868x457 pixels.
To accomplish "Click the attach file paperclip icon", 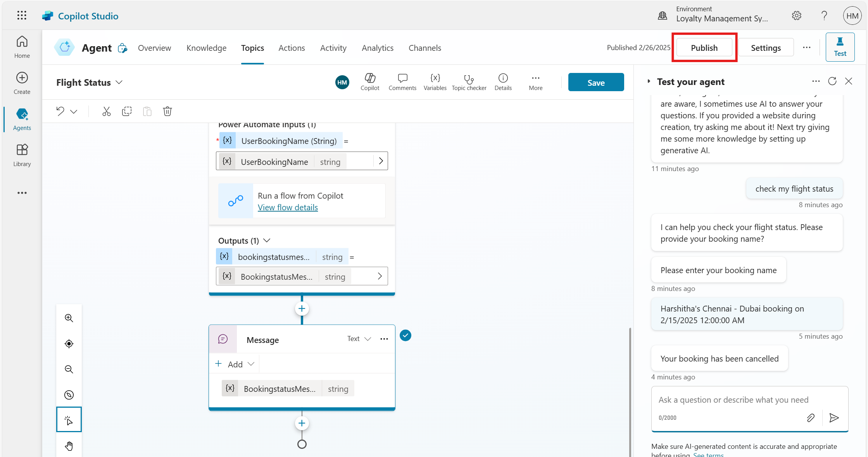I will pyautogui.click(x=811, y=418).
